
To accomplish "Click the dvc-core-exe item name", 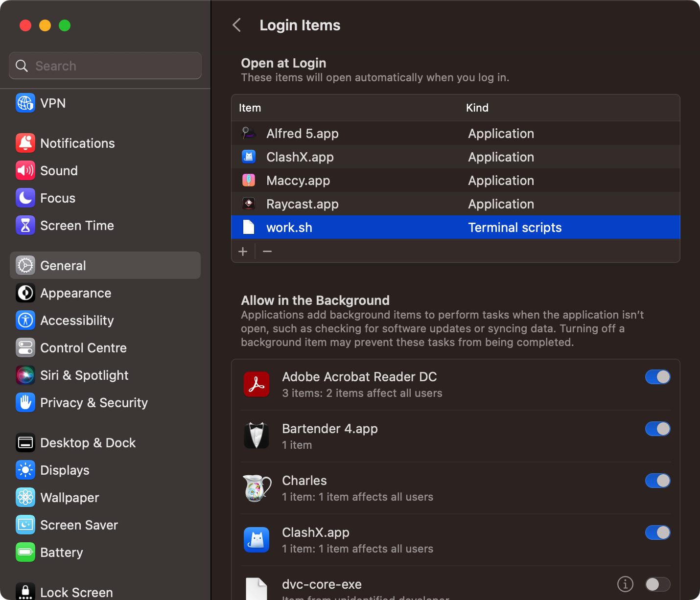I will [322, 584].
